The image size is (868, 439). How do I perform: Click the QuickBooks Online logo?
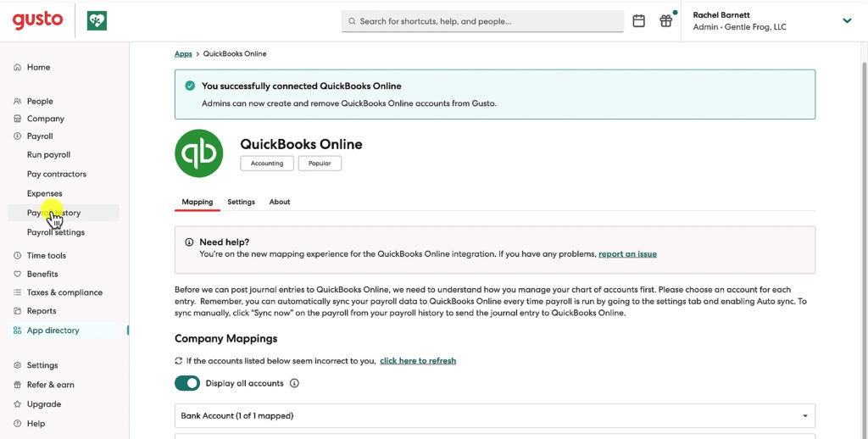(x=198, y=153)
